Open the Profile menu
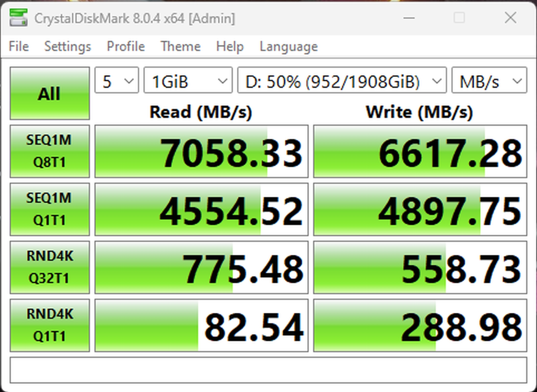 point(126,46)
